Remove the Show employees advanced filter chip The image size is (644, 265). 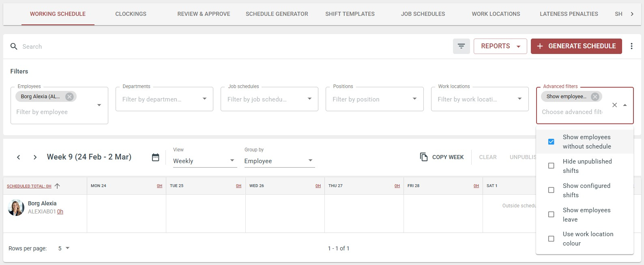[595, 97]
